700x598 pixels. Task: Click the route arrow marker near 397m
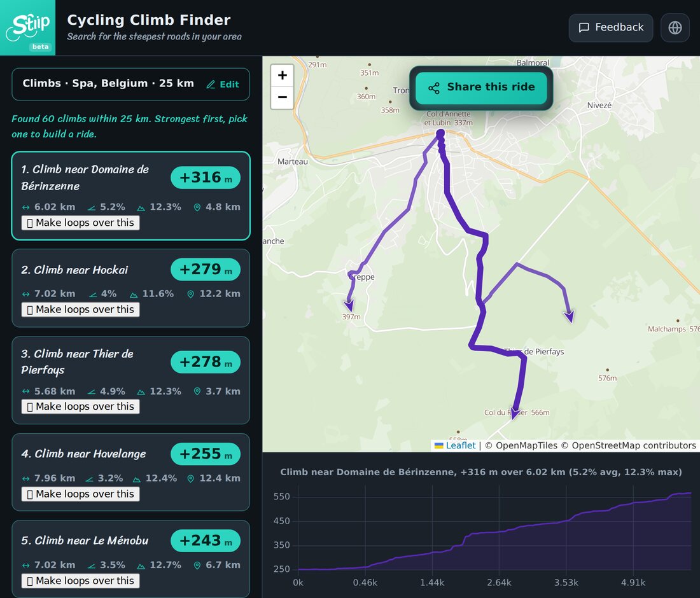349,306
